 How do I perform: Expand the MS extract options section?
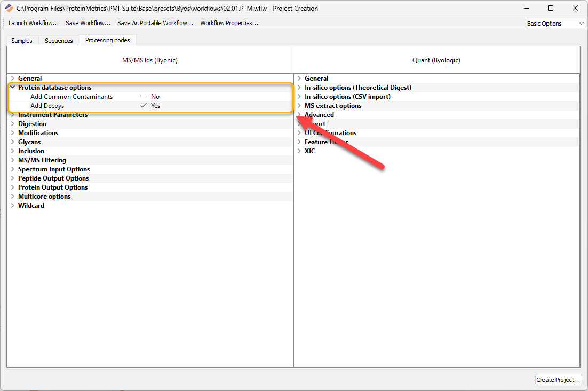click(x=299, y=106)
